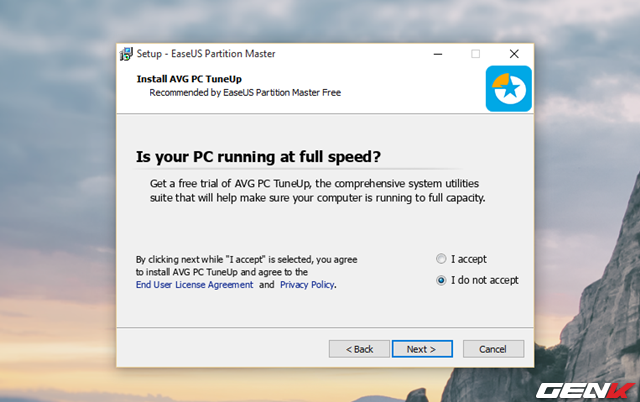Select the "I do not accept" radio button
The width and height of the screenshot is (640, 402).
[x=441, y=280]
